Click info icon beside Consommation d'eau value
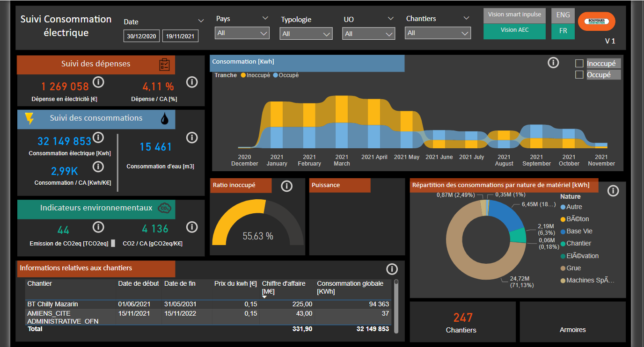Viewport: 644px width, 347px height. (x=192, y=137)
